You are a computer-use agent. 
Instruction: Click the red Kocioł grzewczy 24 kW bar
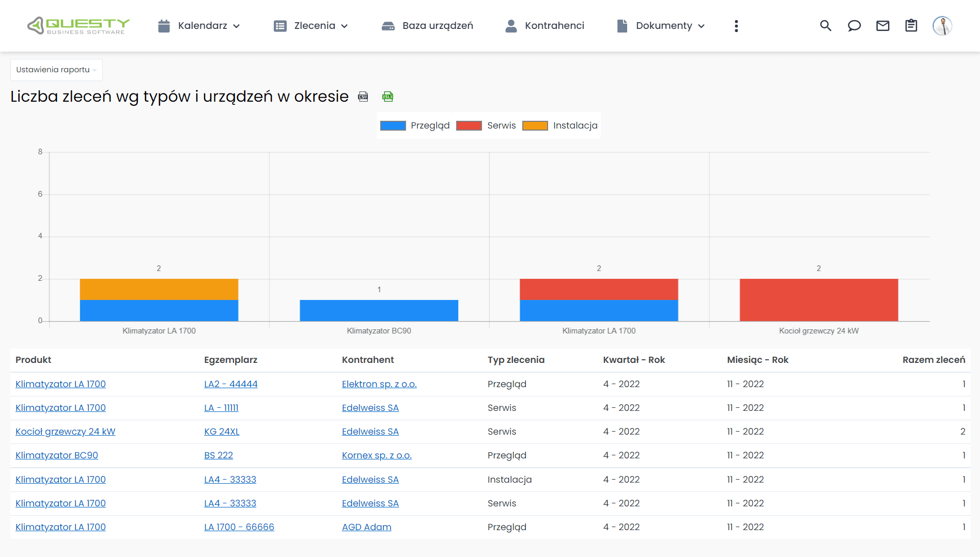click(819, 300)
